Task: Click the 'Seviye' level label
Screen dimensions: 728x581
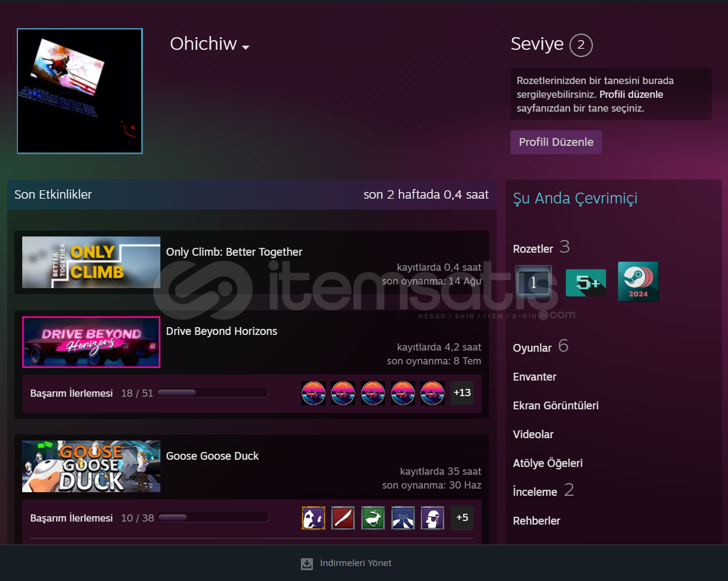Action: click(x=537, y=44)
